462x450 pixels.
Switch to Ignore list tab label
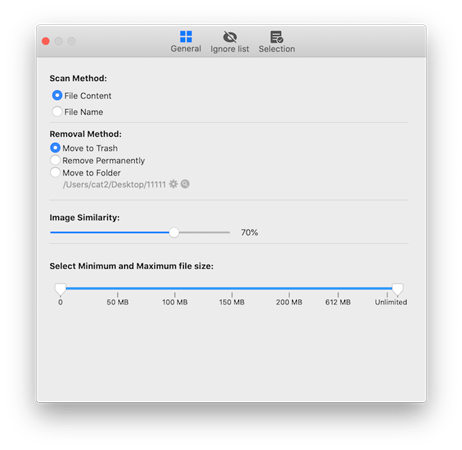point(230,49)
